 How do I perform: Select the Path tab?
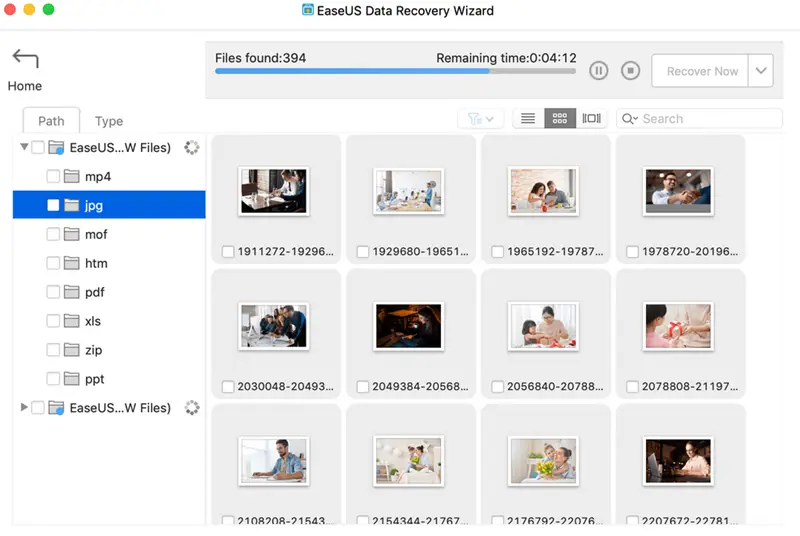point(51,121)
